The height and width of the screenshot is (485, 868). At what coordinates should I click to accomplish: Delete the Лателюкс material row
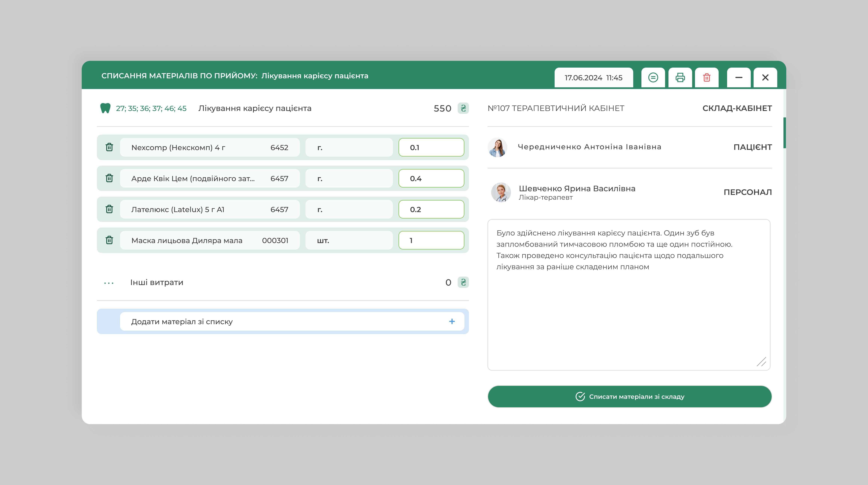point(109,209)
